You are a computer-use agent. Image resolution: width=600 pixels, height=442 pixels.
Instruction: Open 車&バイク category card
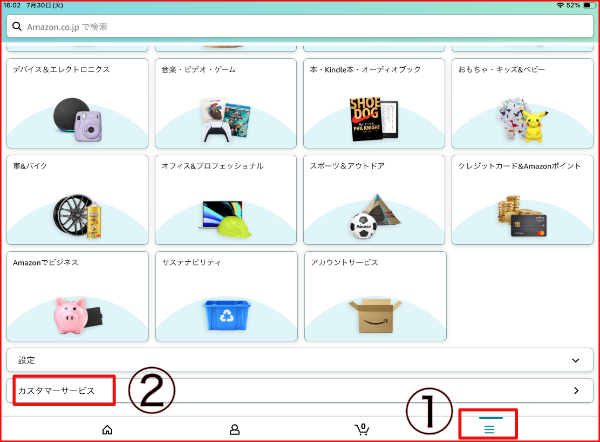[77, 200]
